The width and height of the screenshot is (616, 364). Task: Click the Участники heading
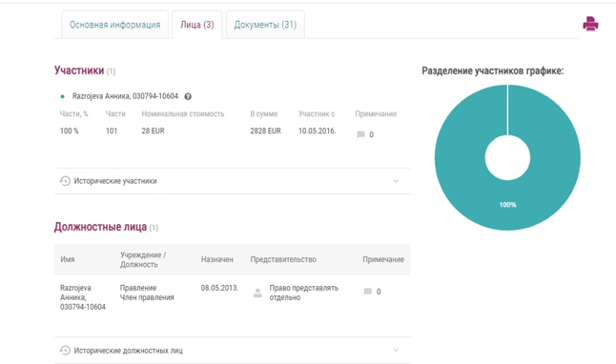79,71
